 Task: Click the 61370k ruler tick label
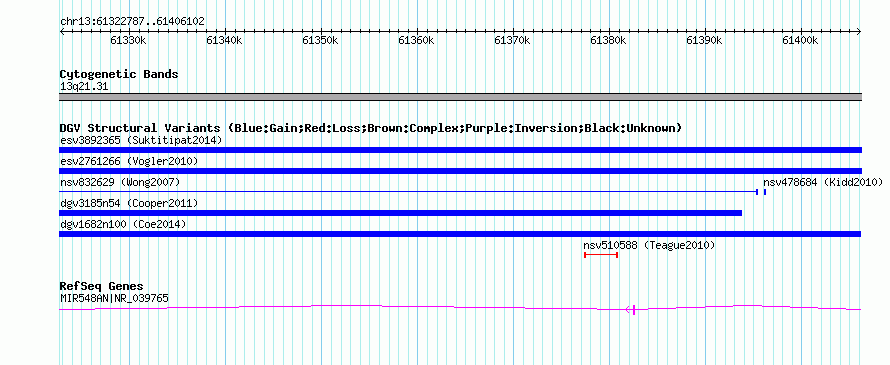point(513,40)
